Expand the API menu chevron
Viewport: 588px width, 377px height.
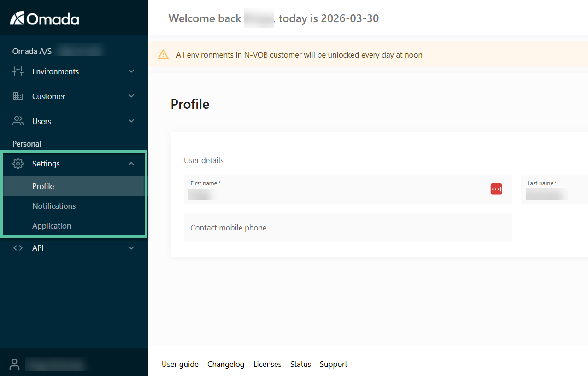click(x=131, y=248)
